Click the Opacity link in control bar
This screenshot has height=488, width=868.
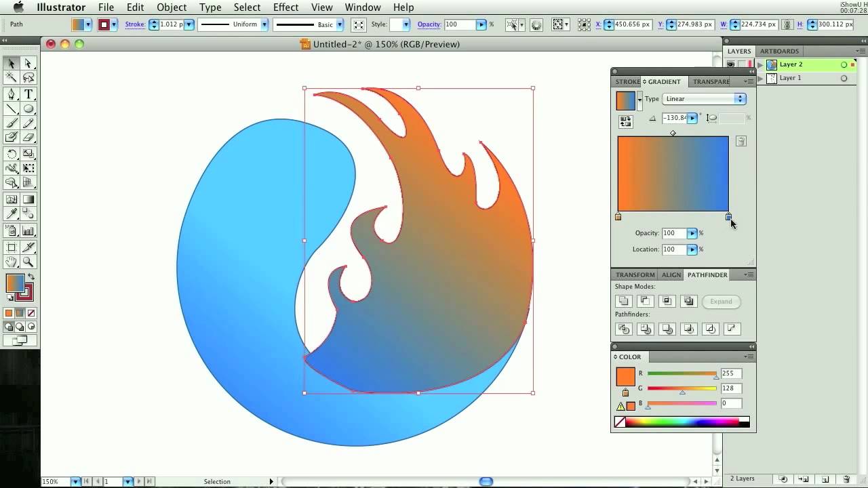(429, 24)
